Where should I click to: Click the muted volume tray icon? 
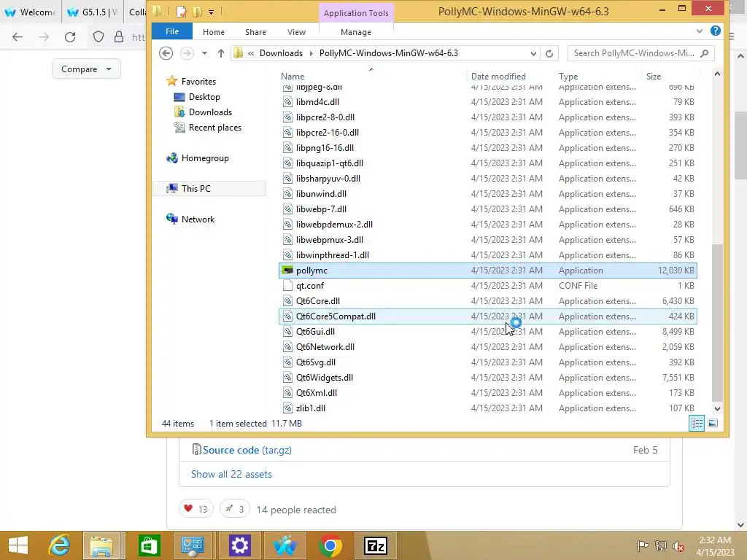click(x=679, y=546)
